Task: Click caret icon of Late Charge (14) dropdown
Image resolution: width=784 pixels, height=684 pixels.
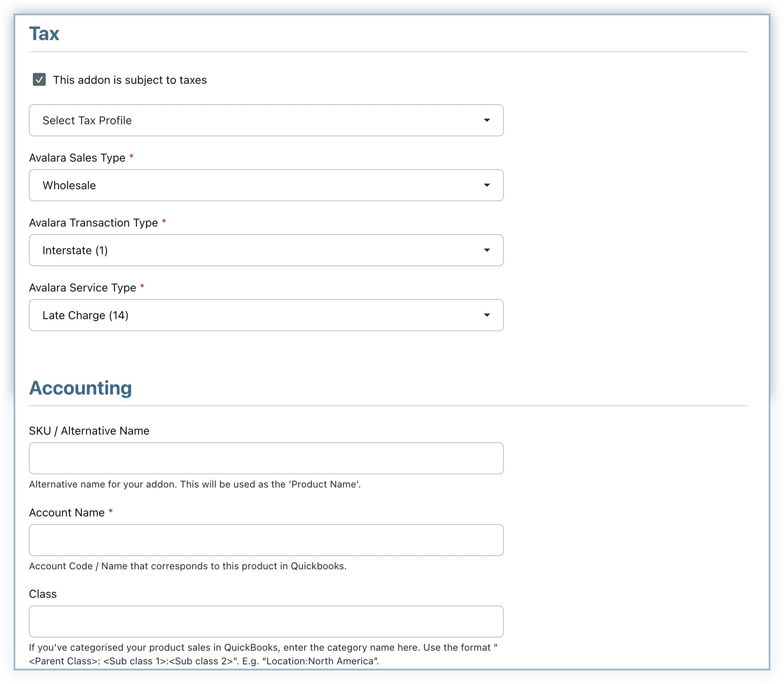Action: [487, 315]
